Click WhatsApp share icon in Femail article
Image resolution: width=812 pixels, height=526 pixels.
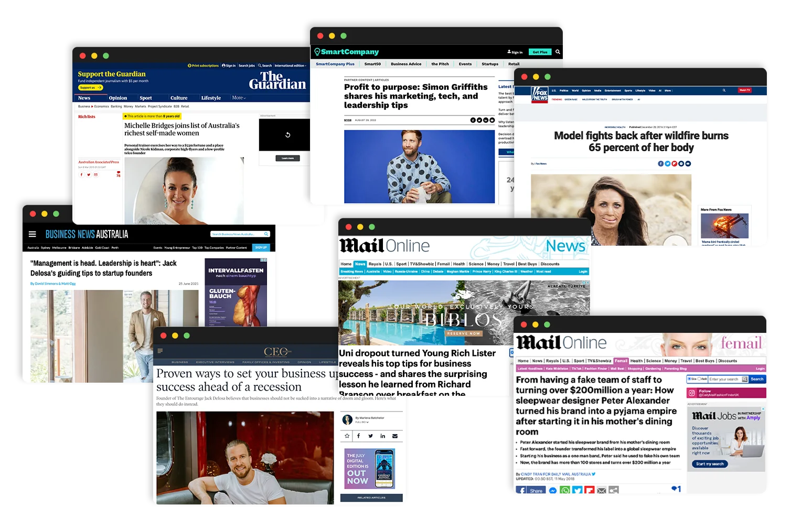(x=565, y=490)
